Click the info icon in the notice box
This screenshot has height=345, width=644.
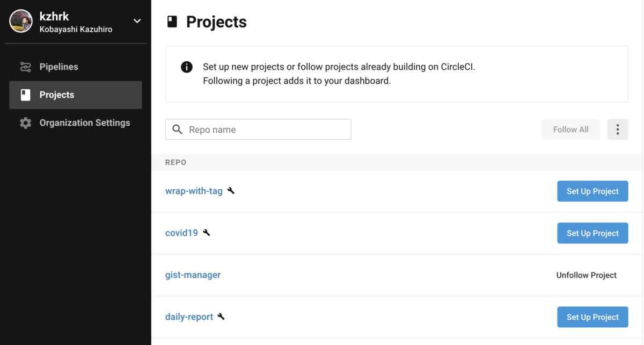[187, 67]
